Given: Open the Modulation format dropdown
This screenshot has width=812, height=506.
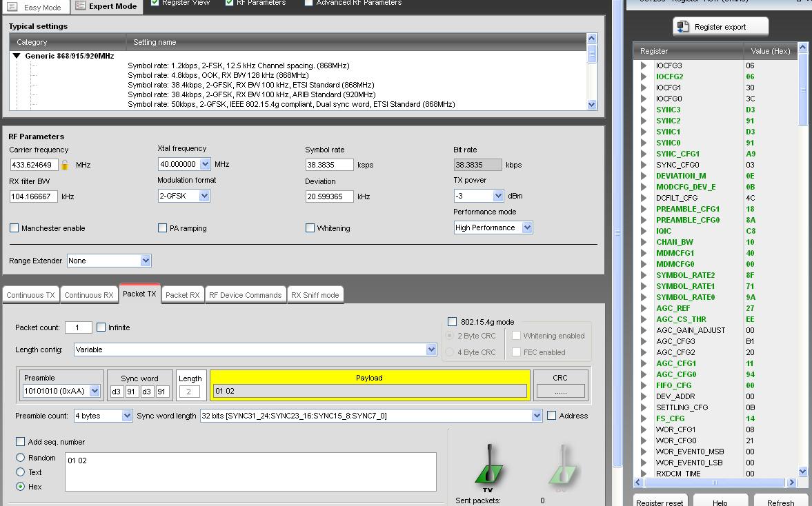Looking at the screenshot, I should [x=205, y=196].
